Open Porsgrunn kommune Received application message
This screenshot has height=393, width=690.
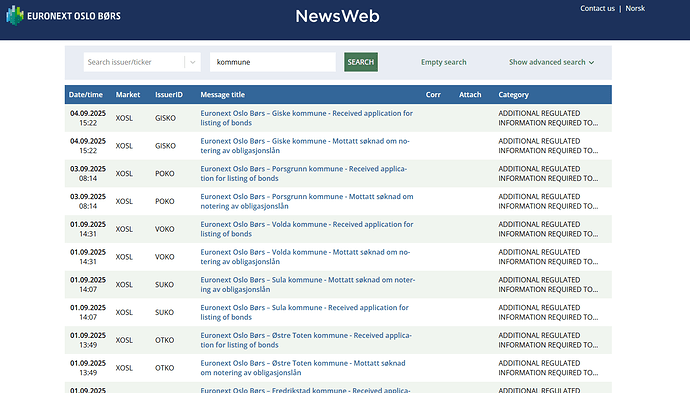pos(304,173)
